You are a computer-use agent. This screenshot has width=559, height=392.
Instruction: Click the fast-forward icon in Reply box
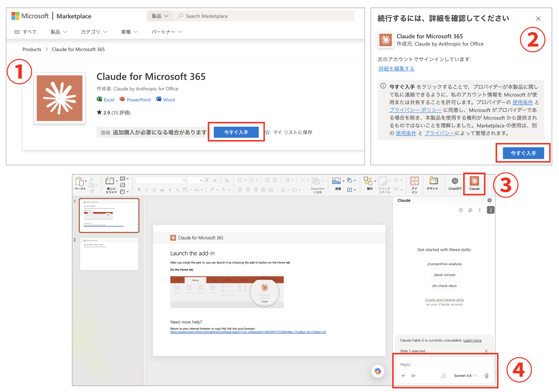413,376
